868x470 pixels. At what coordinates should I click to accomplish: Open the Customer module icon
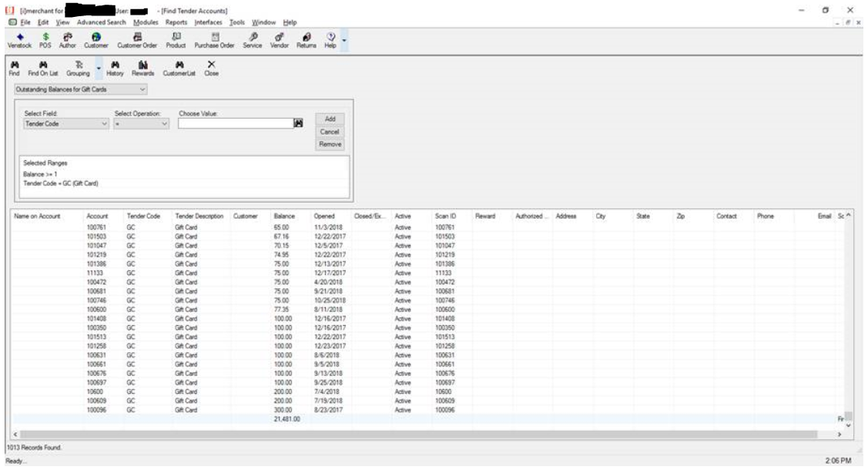96,40
